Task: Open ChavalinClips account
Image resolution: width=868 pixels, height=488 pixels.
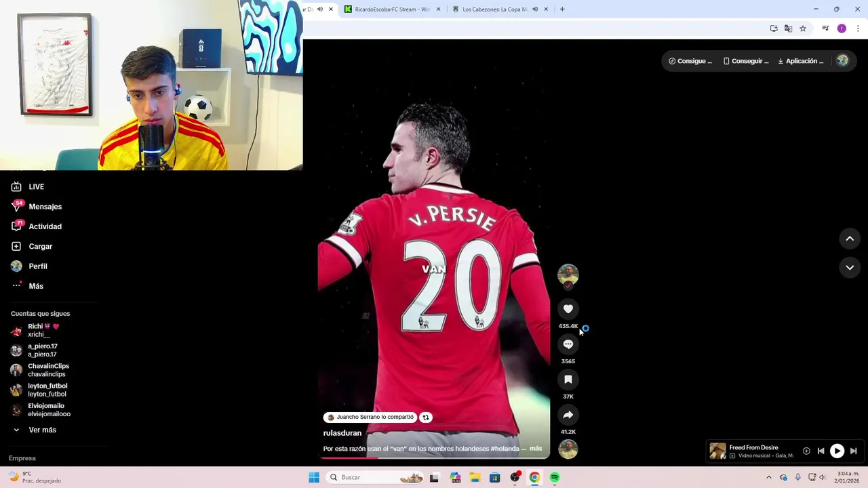Action: [x=39, y=370]
